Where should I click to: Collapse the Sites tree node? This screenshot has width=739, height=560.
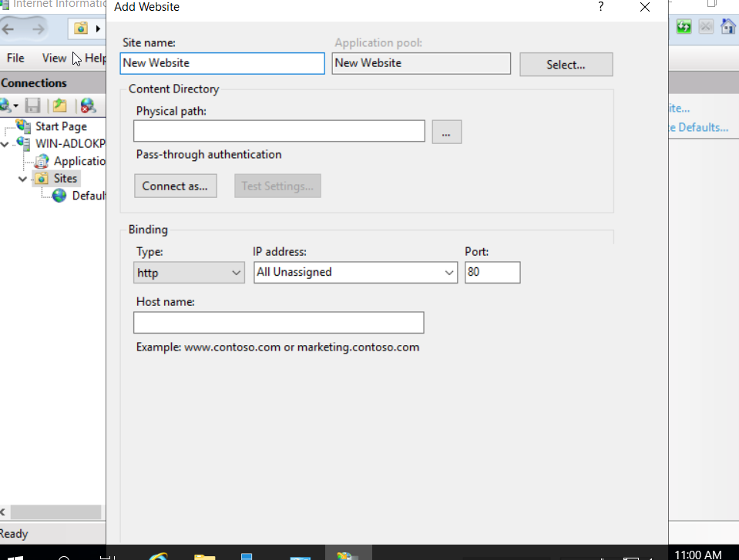[x=22, y=179]
